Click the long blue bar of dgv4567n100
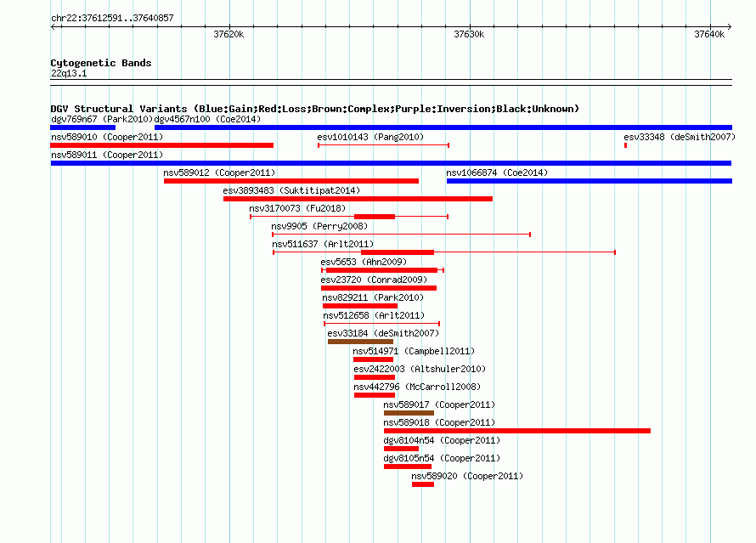The image size is (756, 543). (x=443, y=127)
